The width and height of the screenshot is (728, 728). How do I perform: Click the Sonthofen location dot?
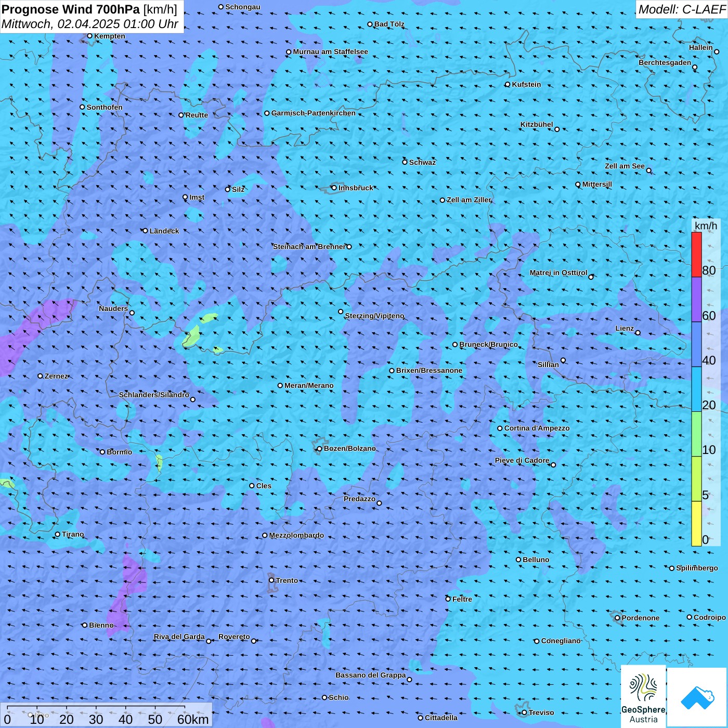(82, 107)
